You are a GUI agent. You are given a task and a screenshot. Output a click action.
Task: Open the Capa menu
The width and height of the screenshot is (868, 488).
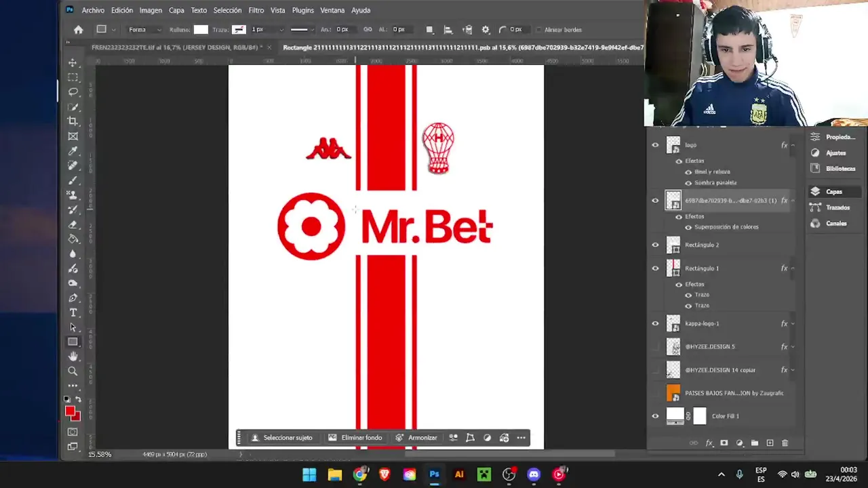click(176, 10)
